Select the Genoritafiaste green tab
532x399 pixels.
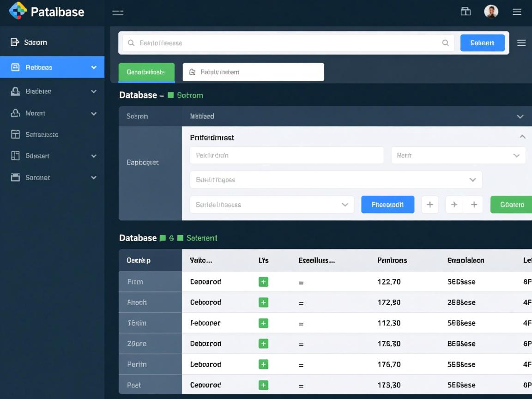tap(146, 73)
